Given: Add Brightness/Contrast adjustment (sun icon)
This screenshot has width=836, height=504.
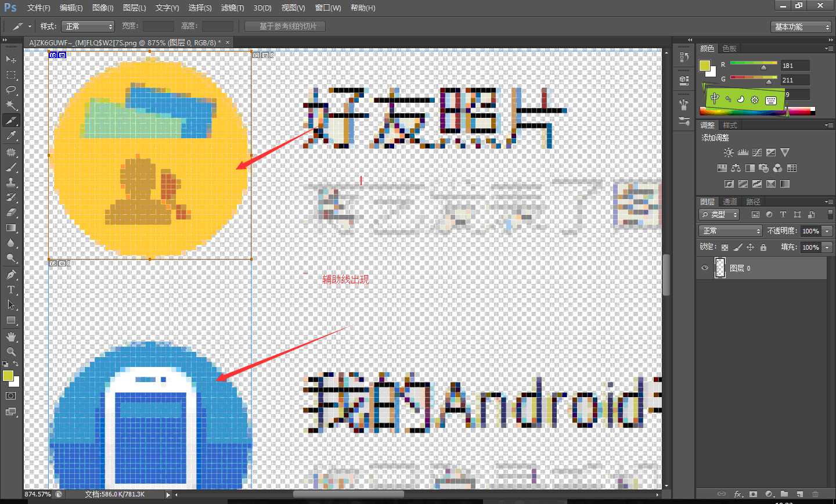Looking at the screenshot, I should [729, 152].
